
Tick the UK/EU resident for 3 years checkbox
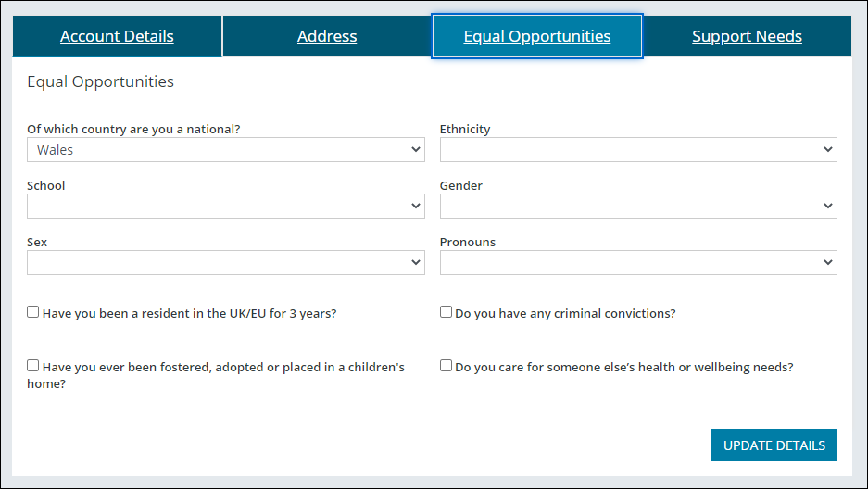click(33, 312)
